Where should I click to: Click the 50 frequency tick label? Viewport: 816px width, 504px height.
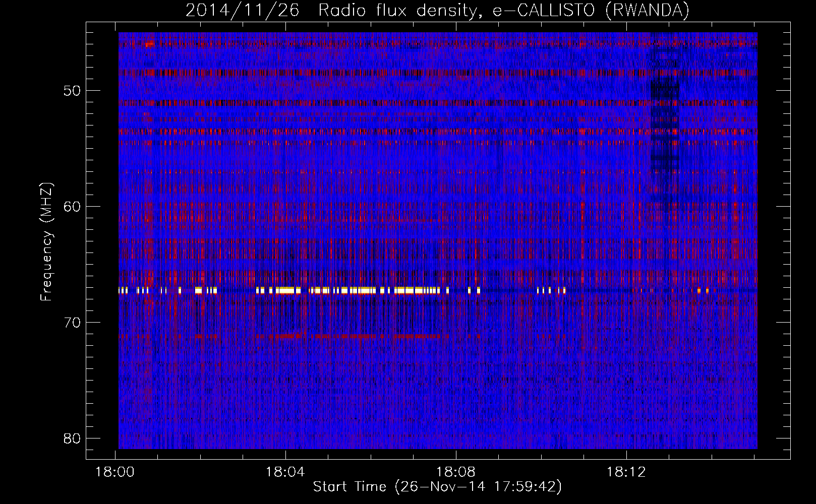coord(73,91)
